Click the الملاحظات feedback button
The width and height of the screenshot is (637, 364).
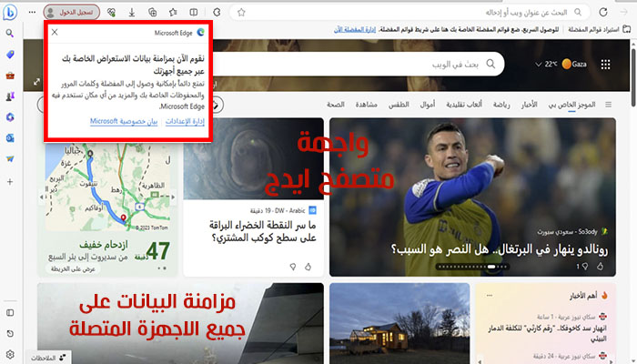[x=49, y=358]
